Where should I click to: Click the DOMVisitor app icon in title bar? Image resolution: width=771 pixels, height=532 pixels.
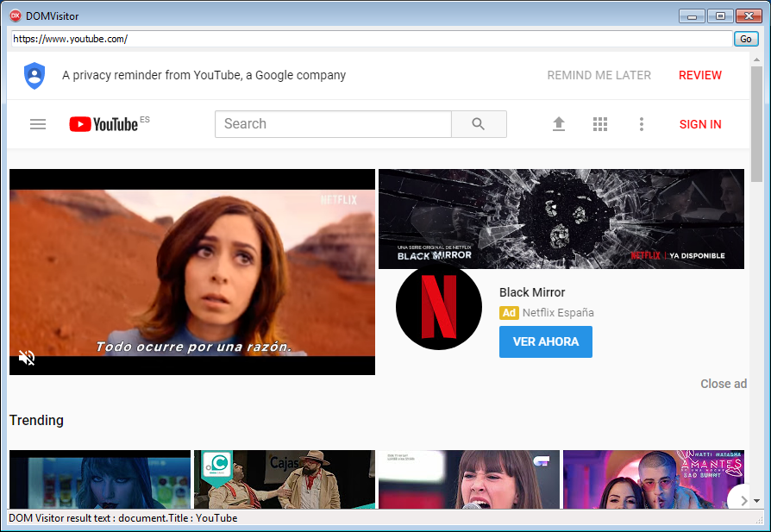(x=16, y=16)
